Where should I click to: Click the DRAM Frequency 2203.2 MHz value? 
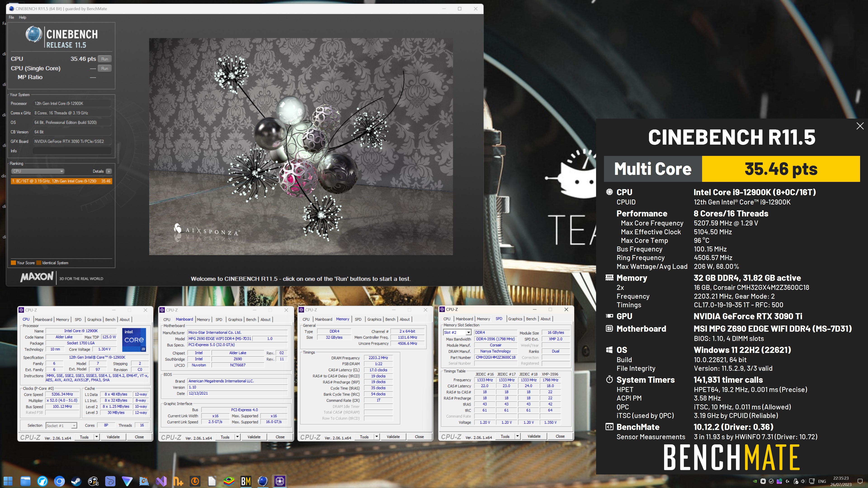[x=378, y=358]
